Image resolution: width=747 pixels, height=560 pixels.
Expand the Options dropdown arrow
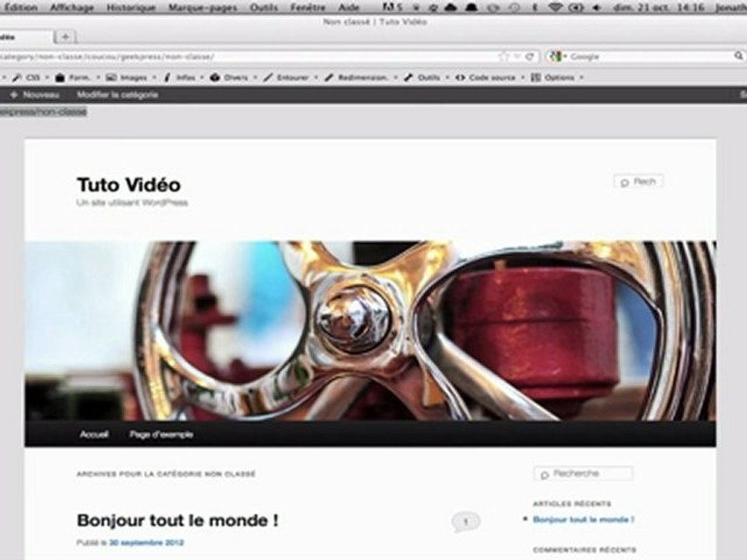[x=582, y=77]
